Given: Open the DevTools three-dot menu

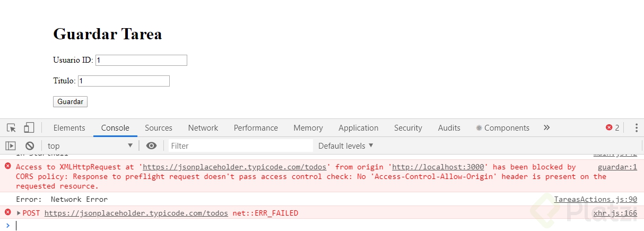Looking at the screenshot, I should pos(636,128).
